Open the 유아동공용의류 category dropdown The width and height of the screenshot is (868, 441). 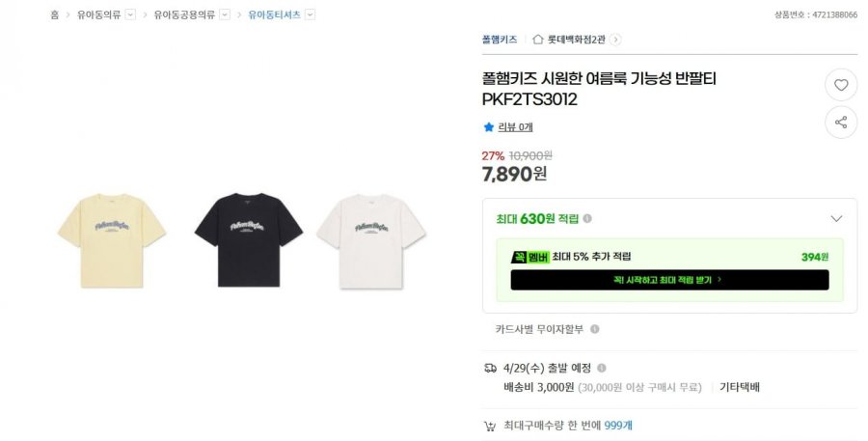point(225,14)
